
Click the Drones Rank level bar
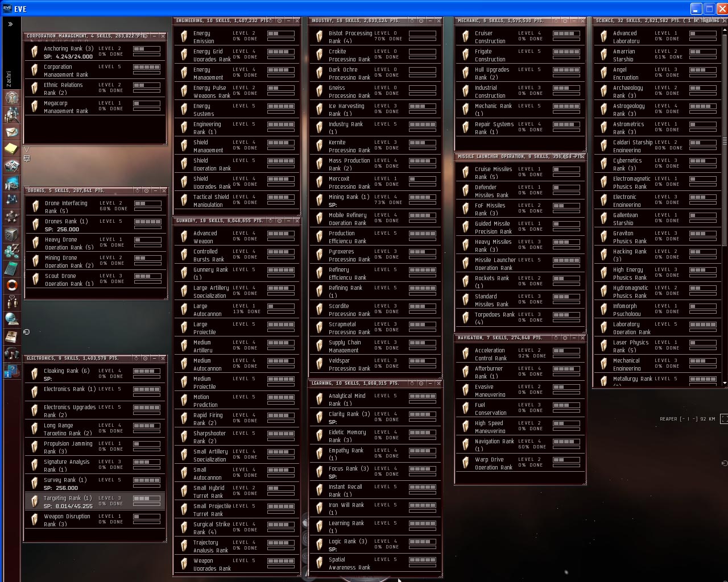148,222
